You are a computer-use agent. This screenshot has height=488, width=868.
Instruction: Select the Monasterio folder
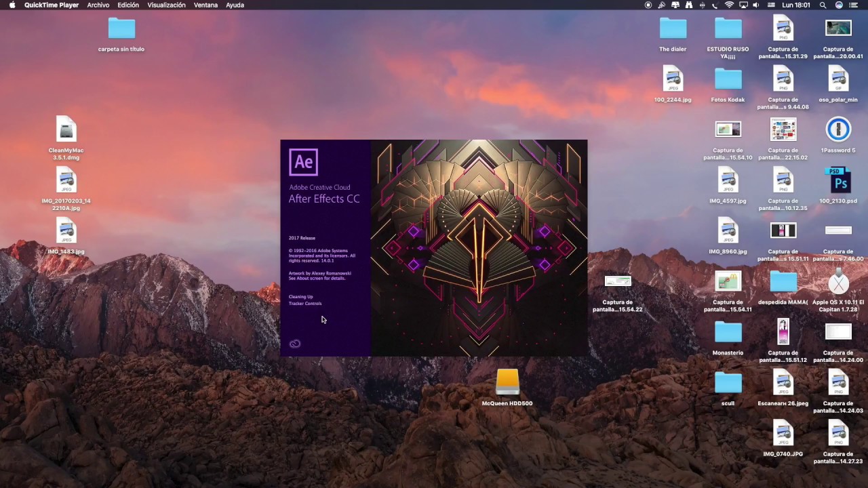(728, 332)
